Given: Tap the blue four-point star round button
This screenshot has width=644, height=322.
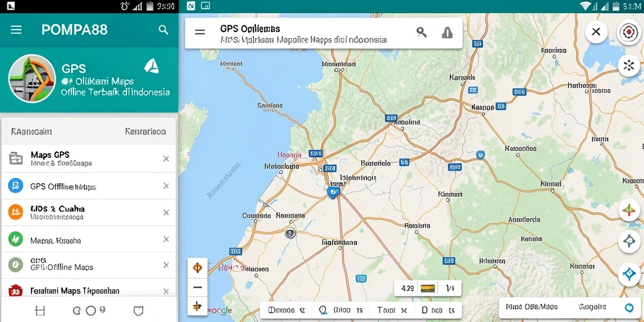Looking at the screenshot, I should (629, 274).
